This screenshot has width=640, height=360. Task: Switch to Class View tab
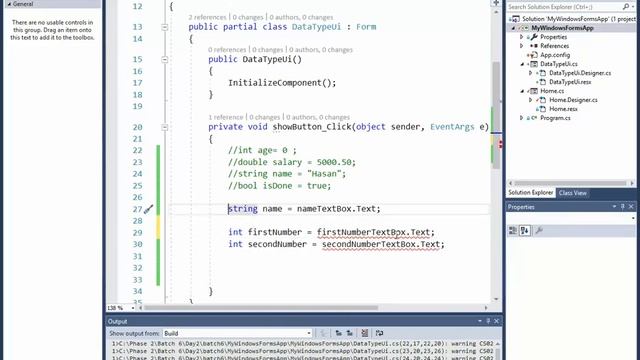coord(573,193)
